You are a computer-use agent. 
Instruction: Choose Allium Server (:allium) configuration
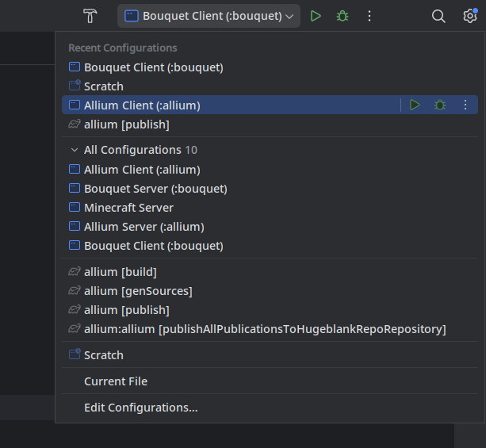270,227
